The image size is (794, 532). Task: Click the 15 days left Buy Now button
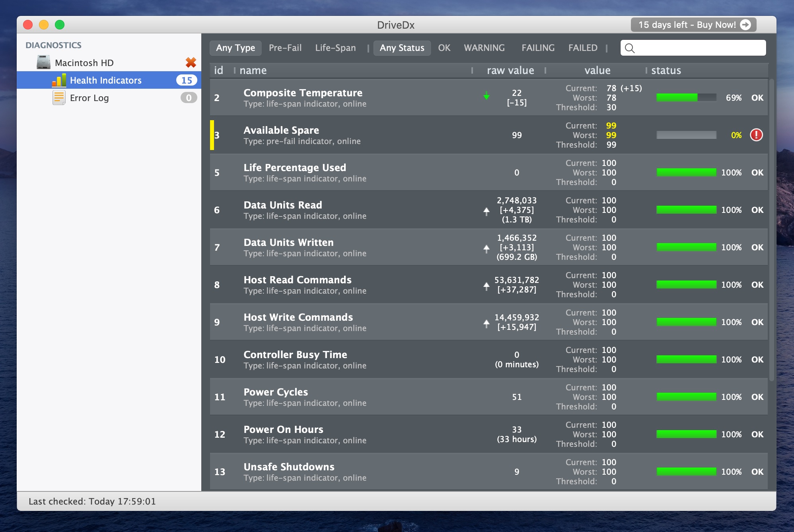[x=687, y=25]
